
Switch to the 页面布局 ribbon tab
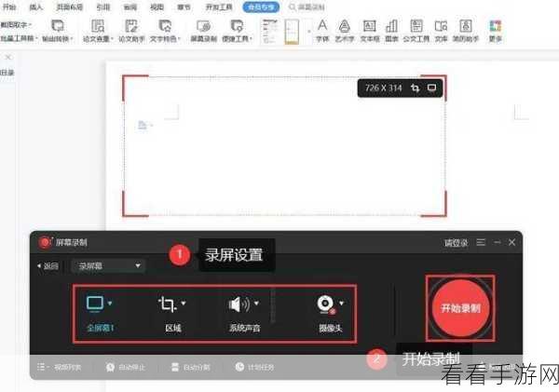[x=70, y=7]
